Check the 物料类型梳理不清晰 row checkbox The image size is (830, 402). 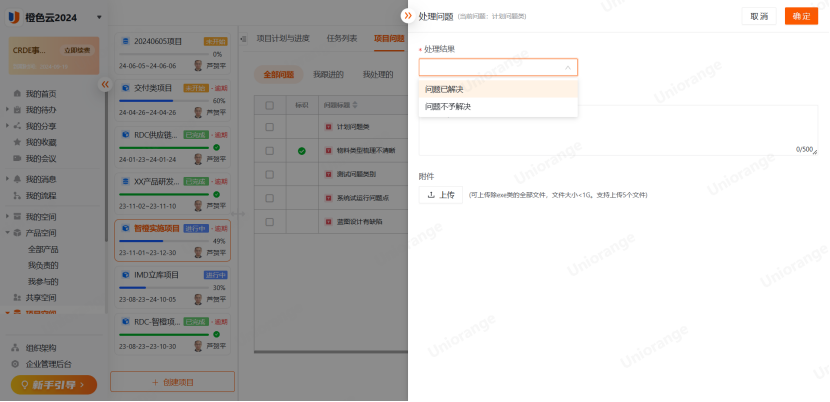pyautogui.click(x=269, y=151)
